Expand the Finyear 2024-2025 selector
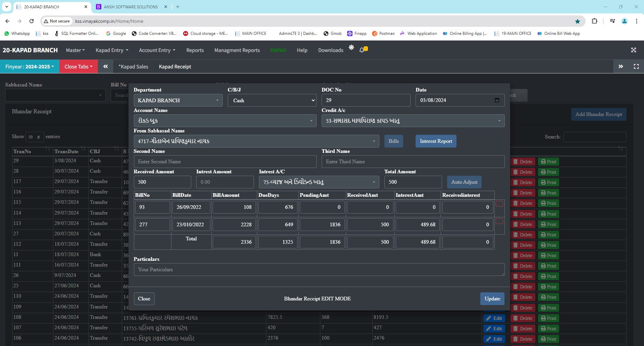Viewport: 644px width, 346px height. pyautogui.click(x=30, y=66)
